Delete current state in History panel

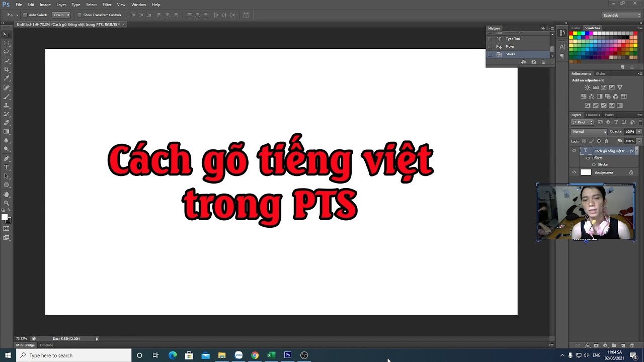pos(543,62)
